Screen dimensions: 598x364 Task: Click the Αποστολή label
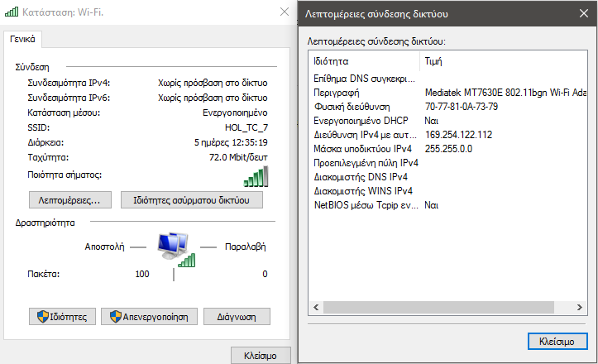point(104,247)
